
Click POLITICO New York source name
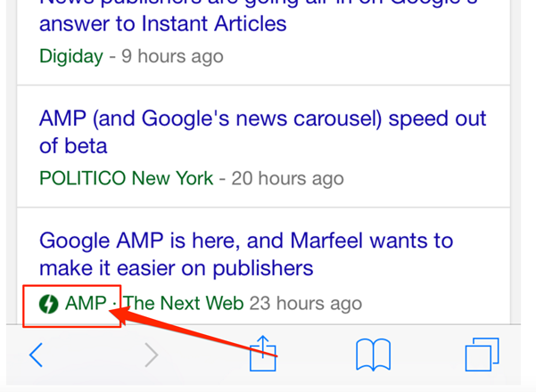[x=126, y=178]
